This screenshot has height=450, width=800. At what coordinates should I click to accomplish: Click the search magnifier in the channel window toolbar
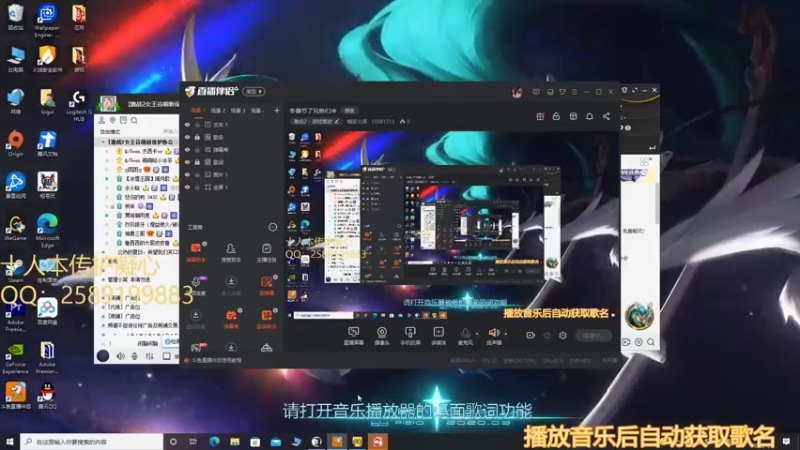[134, 120]
